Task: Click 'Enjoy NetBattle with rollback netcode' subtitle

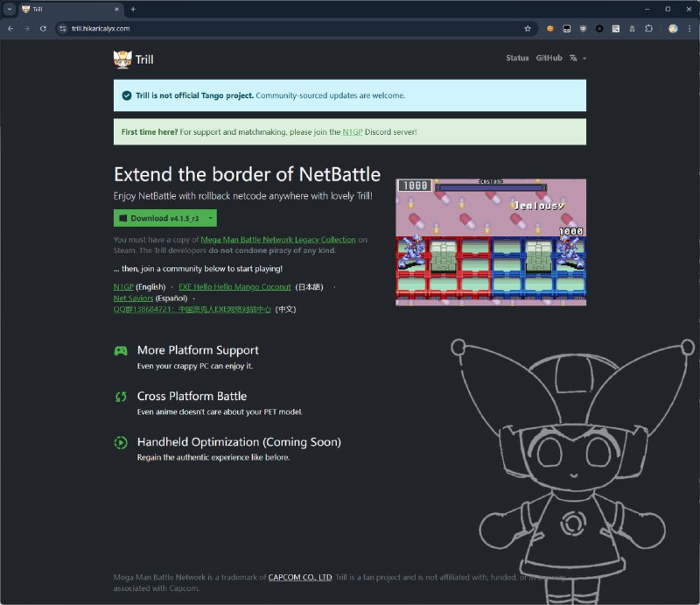Action: click(243, 196)
